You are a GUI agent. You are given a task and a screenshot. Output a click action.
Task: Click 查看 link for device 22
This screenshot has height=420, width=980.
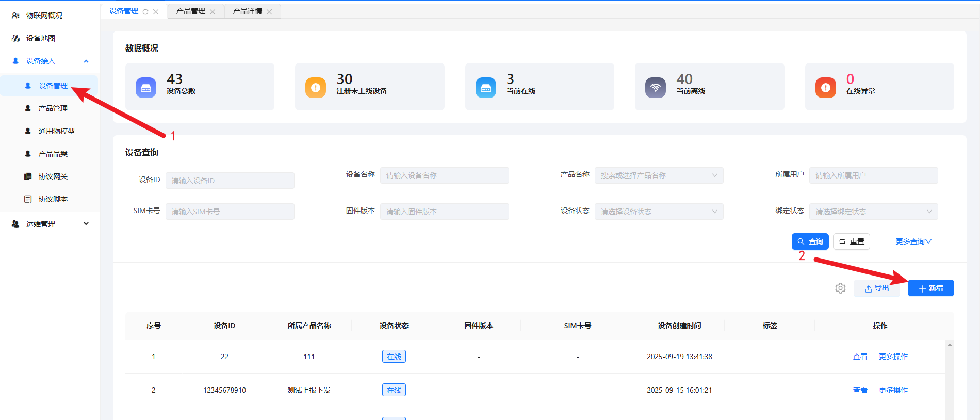point(860,357)
